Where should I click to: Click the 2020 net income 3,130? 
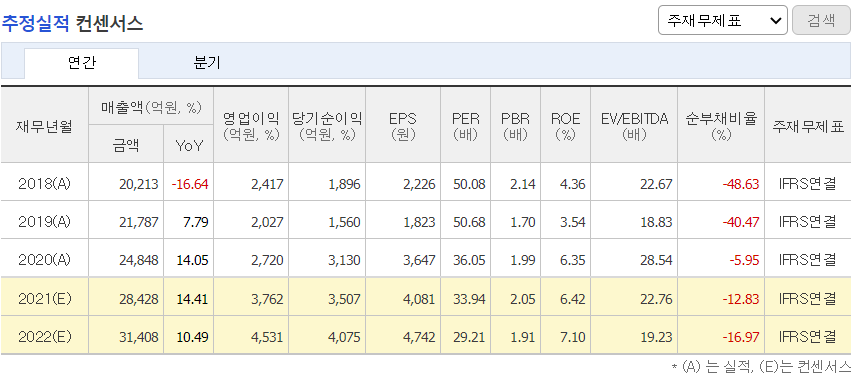pyautogui.click(x=344, y=260)
